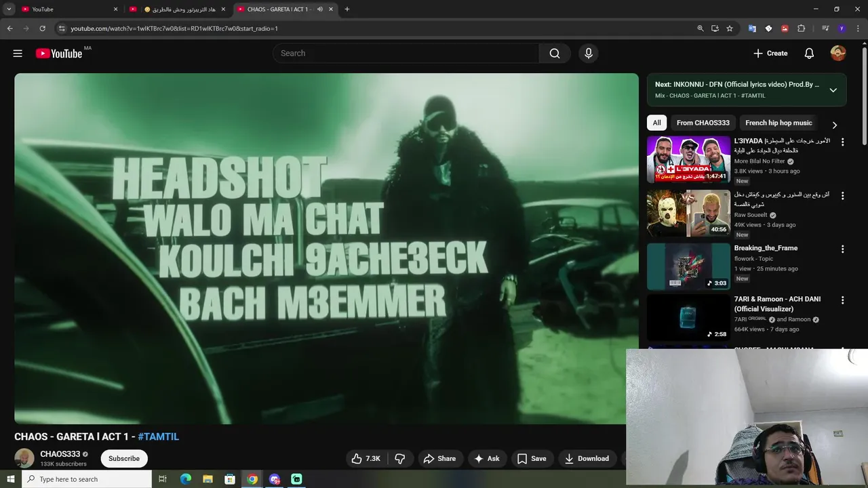Open Microsoft Store from taskbar
This screenshot has width=868, height=488.
coord(230,479)
